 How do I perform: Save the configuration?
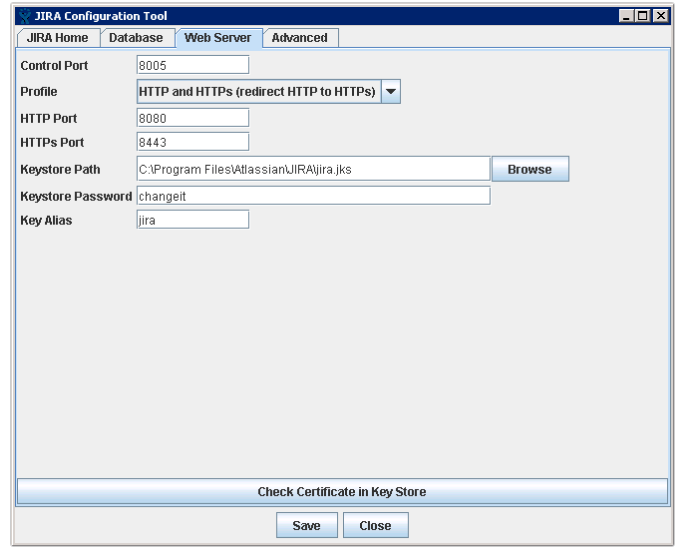pos(307,525)
